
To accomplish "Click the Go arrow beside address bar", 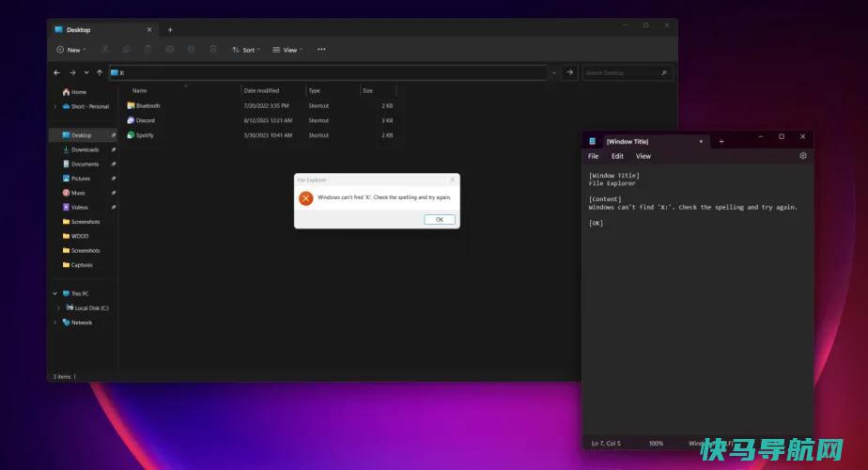I will tap(569, 72).
